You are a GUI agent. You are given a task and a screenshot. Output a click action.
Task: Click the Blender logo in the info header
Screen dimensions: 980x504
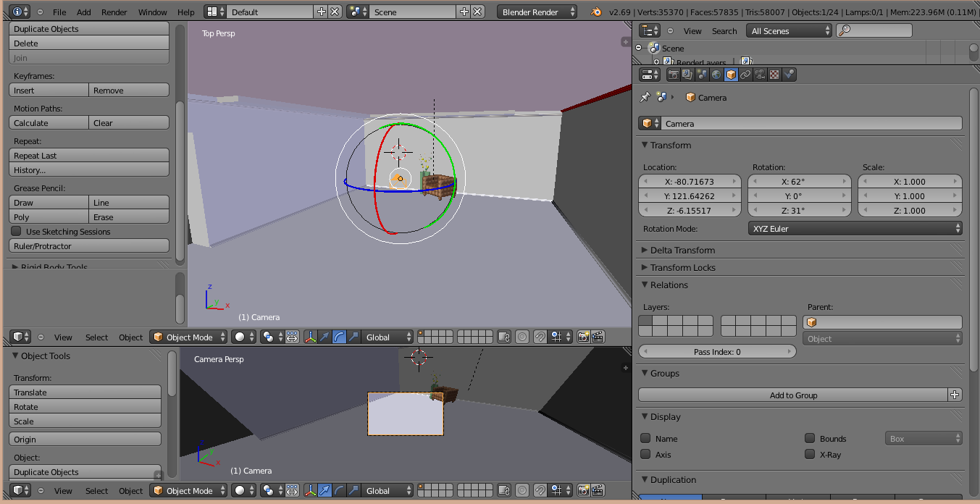click(596, 12)
